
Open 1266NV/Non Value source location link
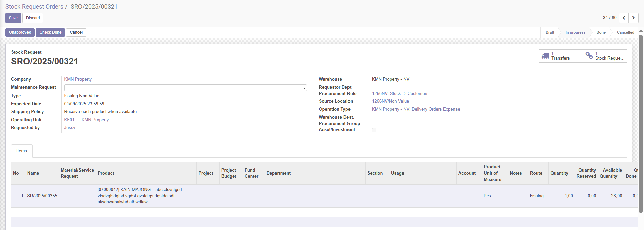[x=390, y=101]
